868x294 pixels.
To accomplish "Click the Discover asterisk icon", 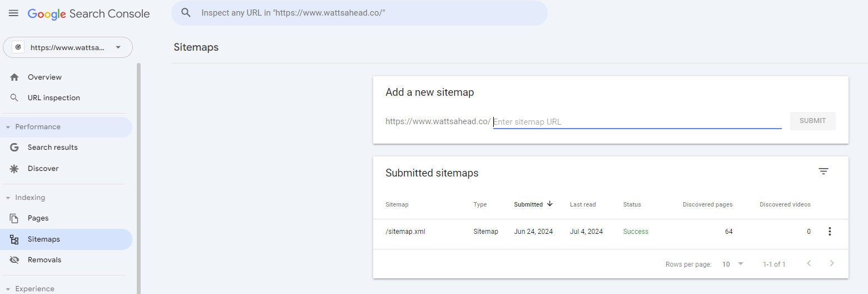I will coord(14,169).
